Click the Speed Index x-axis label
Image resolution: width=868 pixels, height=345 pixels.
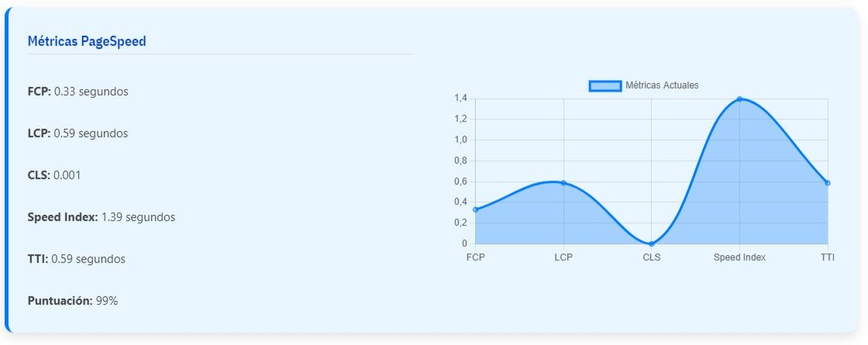tap(739, 257)
